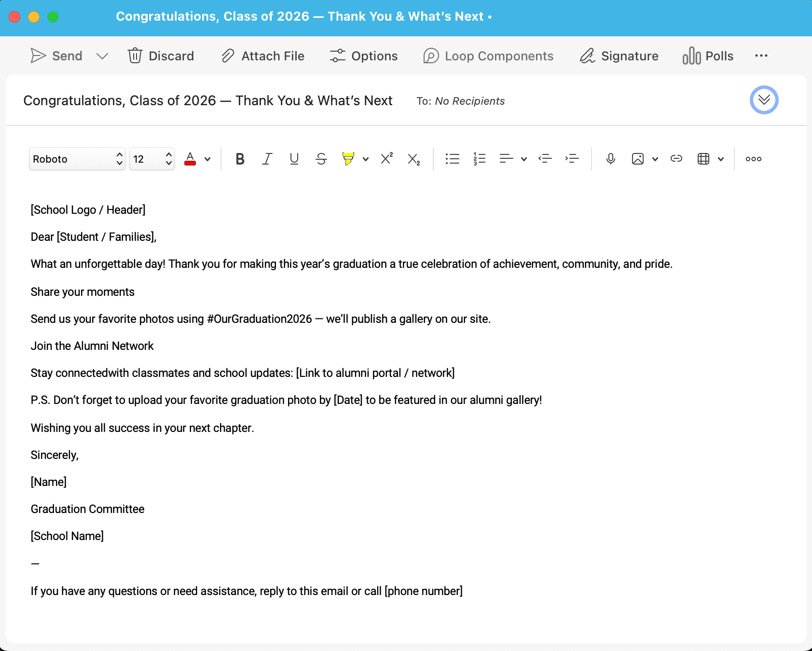Click "Graduation Committee" line
The height and width of the screenshot is (651, 812).
tap(87, 509)
